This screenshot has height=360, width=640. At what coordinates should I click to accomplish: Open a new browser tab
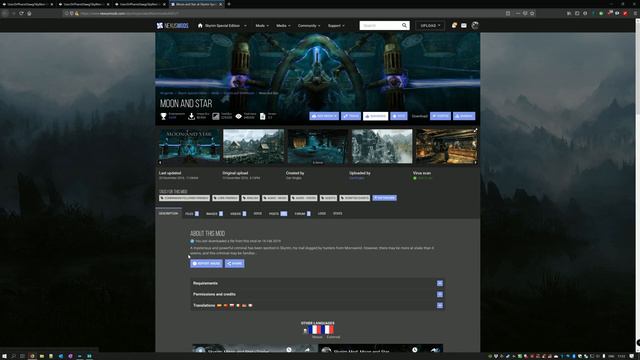pos(229,4)
